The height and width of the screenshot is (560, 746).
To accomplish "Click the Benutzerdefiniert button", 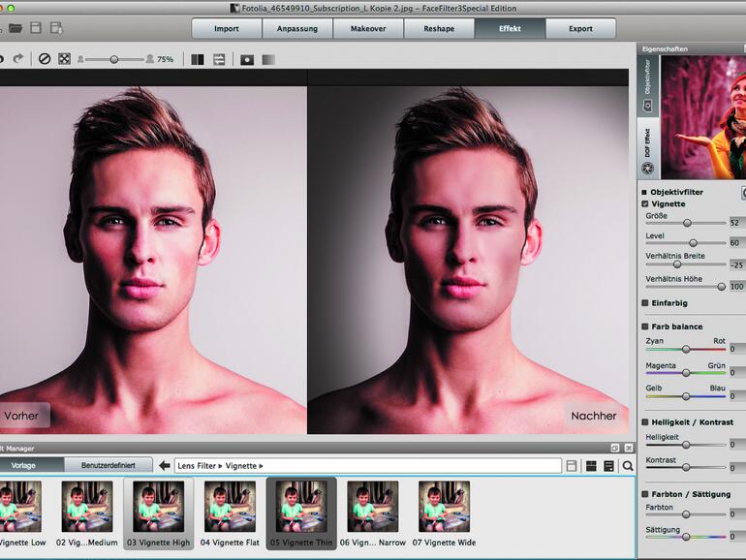I will (x=108, y=466).
